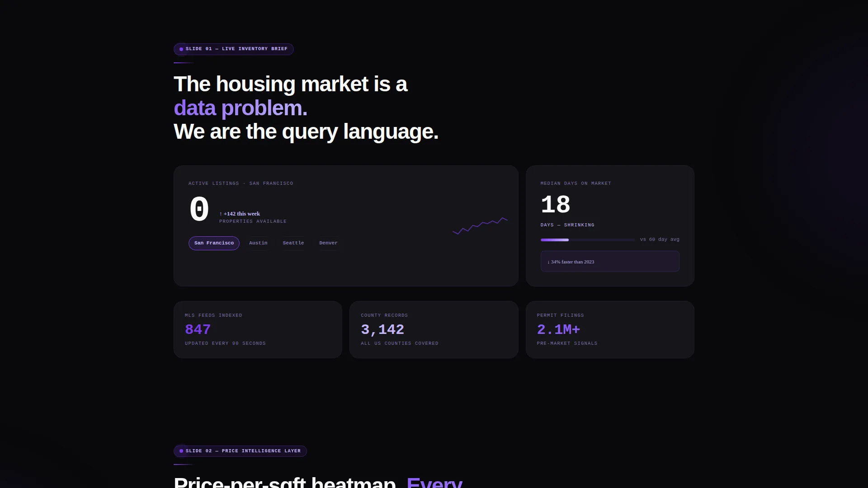Switch to the Seattle city tab
868x488 pixels.
293,243
